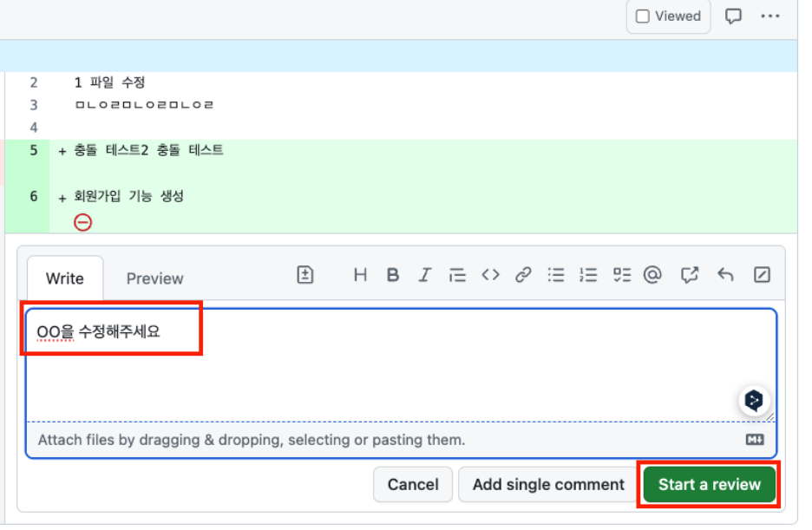Click inside the comment text area
Image resolution: width=812 pixels, height=530 pixels.
[402, 365]
